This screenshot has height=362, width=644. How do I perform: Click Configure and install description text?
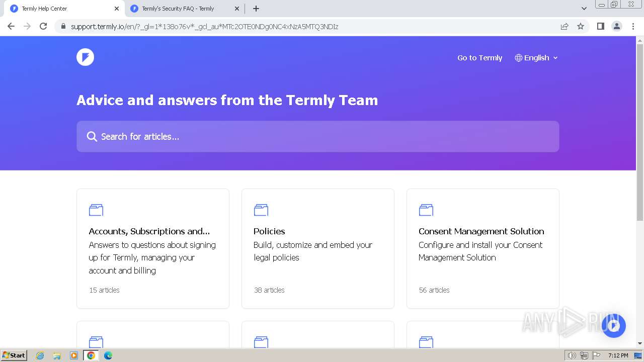pos(480,251)
